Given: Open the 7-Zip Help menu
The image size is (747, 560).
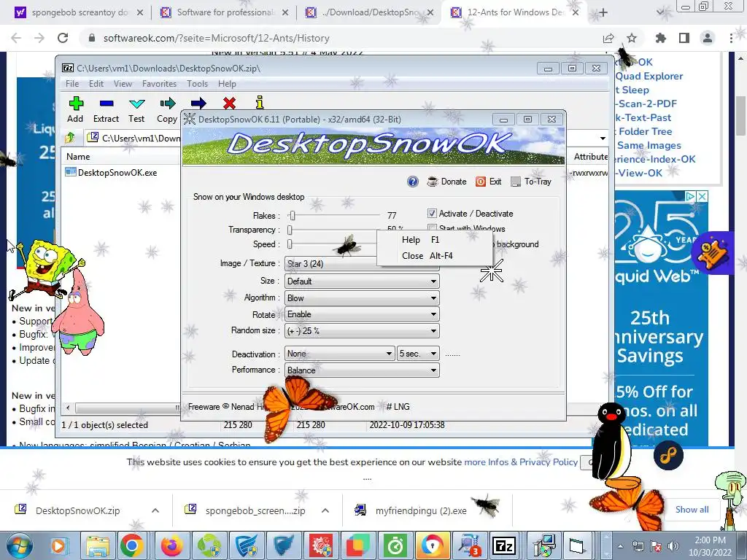Looking at the screenshot, I should (x=228, y=84).
